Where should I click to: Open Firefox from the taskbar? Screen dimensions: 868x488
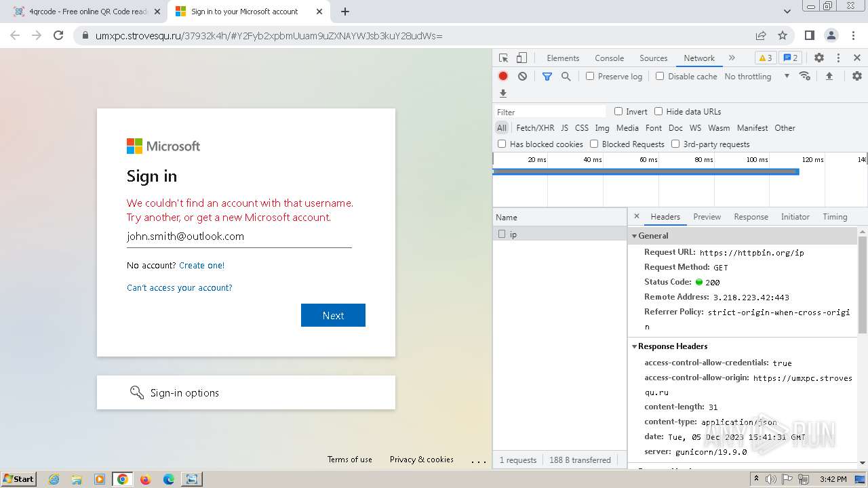(145, 479)
